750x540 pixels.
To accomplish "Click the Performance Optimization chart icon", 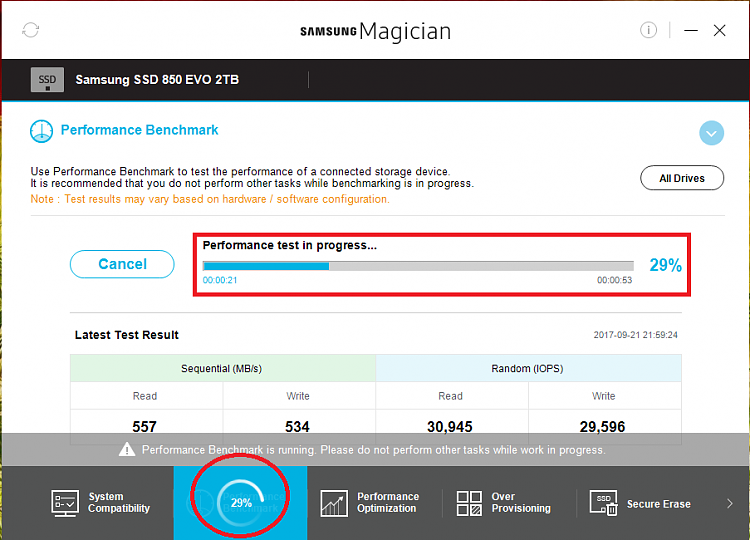I will click(334, 503).
